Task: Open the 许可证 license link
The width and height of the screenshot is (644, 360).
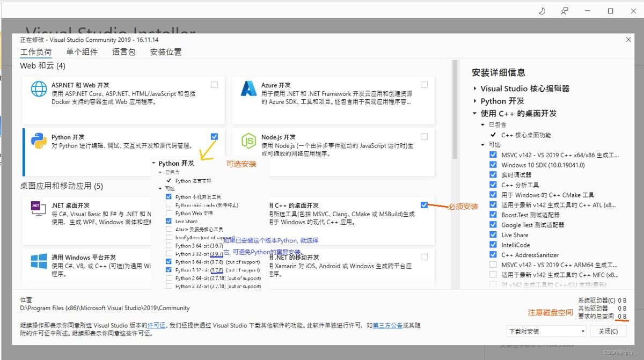Action: 157,326
